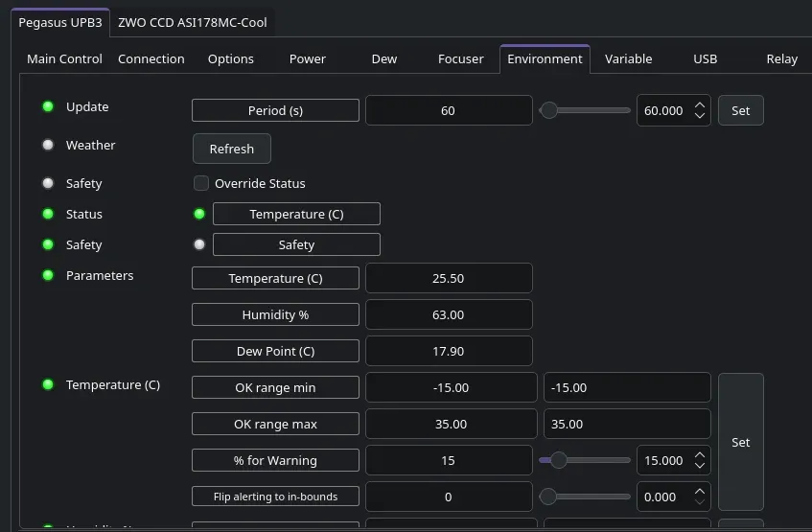
Task: Click the Set button for Temperature ranges
Action: tap(740, 442)
